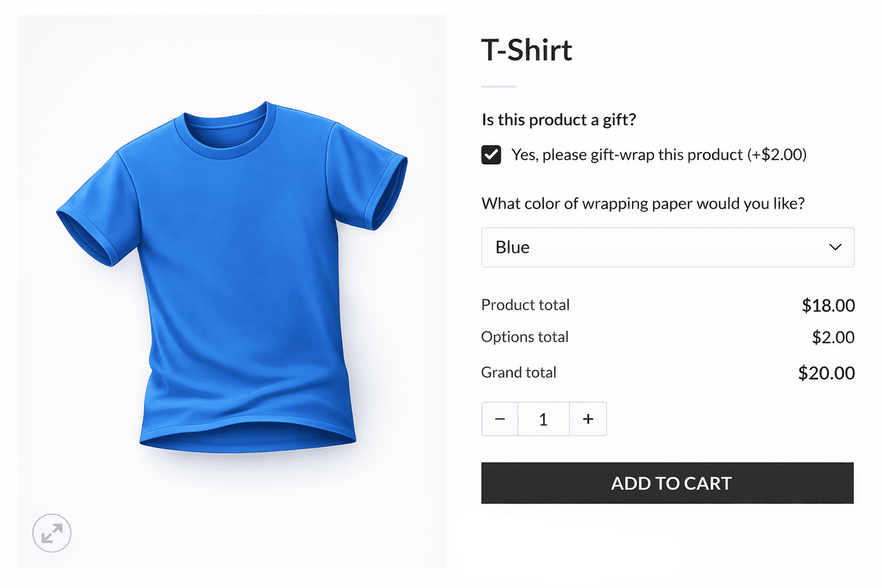
Task: Change the Blue wrapping paper selection
Action: coord(667,247)
